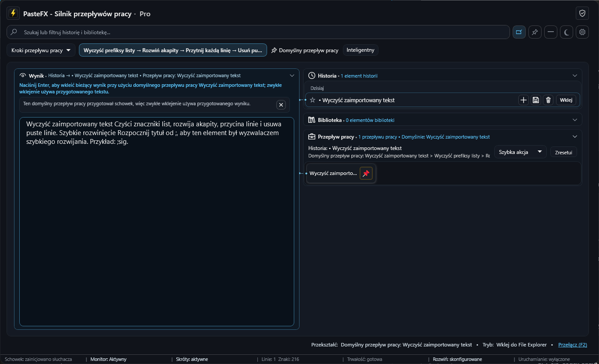This screenshot has height=364, width=599.
Task: Save history item with the floppy disk icon
Action: 536,100
